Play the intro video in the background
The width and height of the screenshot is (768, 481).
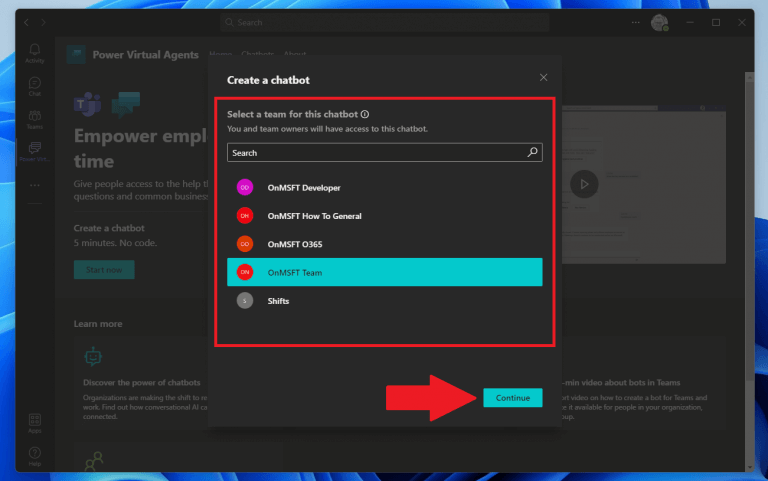click(584, 184)
